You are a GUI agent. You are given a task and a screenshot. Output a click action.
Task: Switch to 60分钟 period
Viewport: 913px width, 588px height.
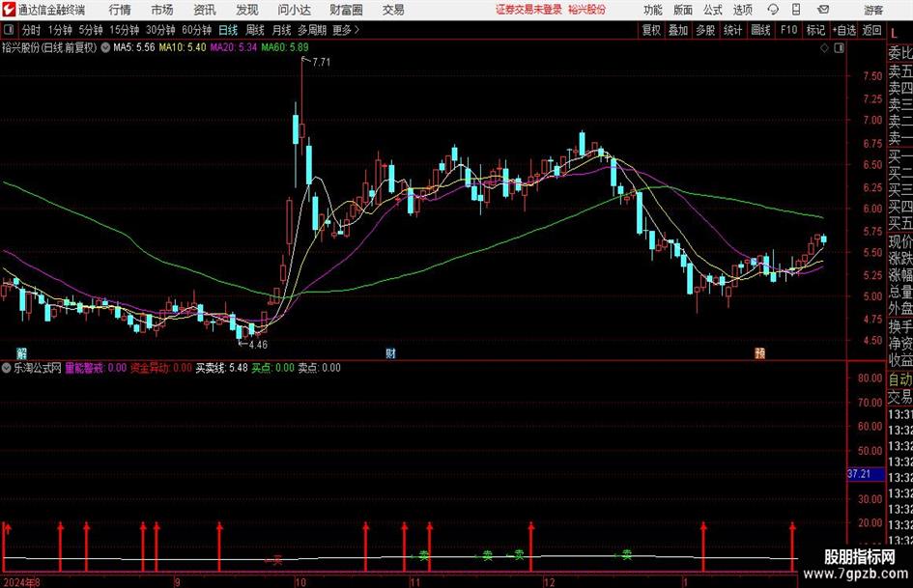pyautogui.click(x=197, y=30)
